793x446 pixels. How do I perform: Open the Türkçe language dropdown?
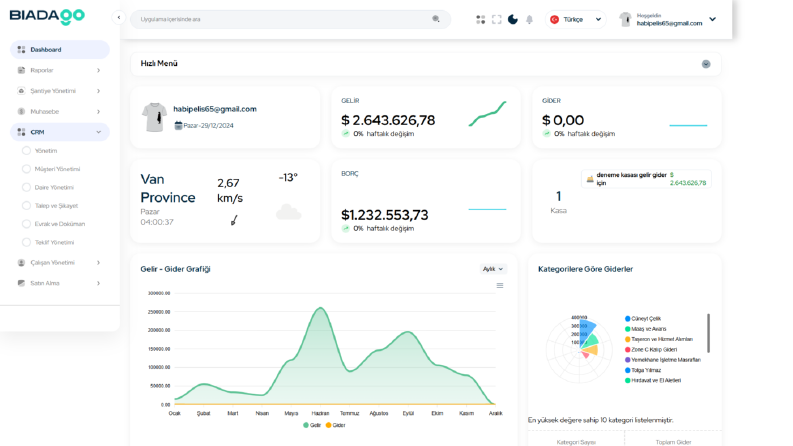(x=576, y=19)
